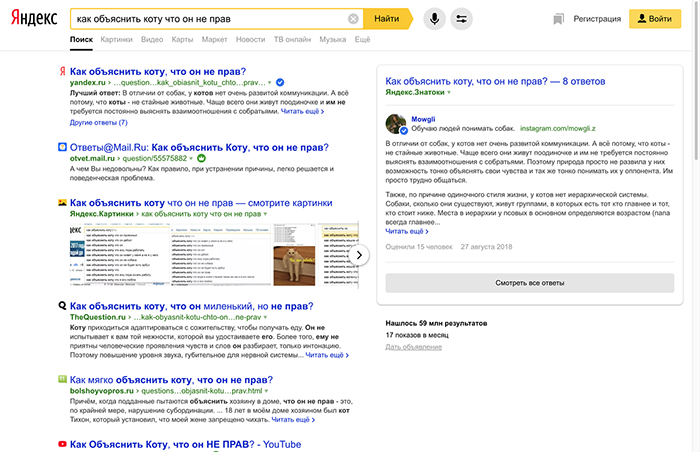
Task: Activate voice search microphone
Action: (x=434, y=19)
